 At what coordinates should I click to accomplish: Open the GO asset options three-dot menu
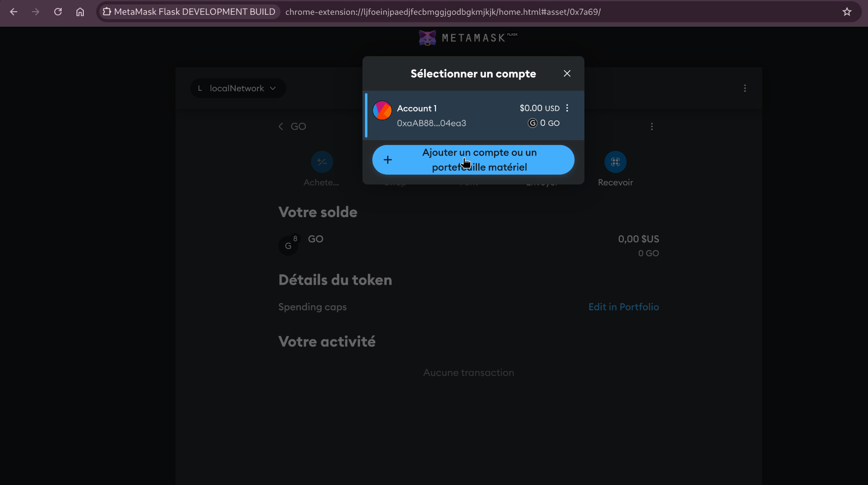tap(651, 127)
